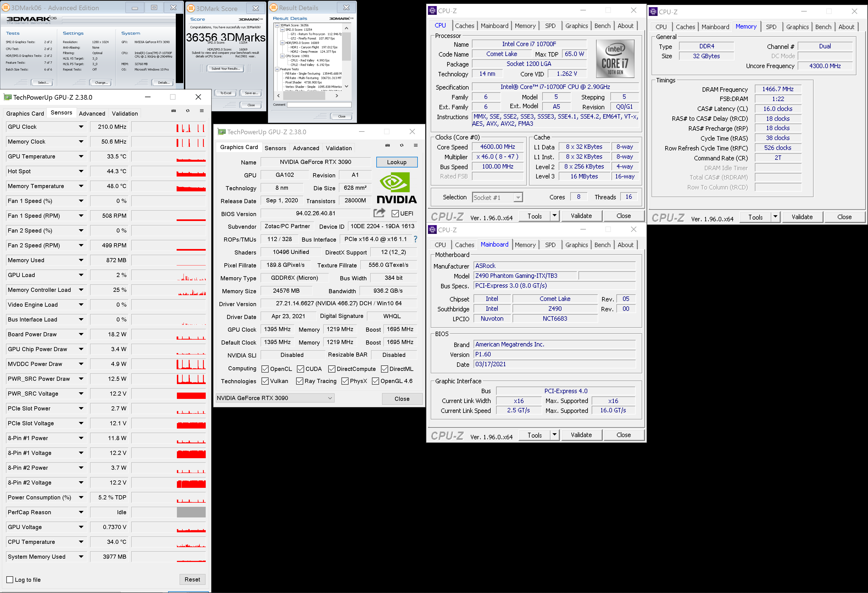
Task: Click the Bus Interface question mark icon
Action: tap(415, 239)
